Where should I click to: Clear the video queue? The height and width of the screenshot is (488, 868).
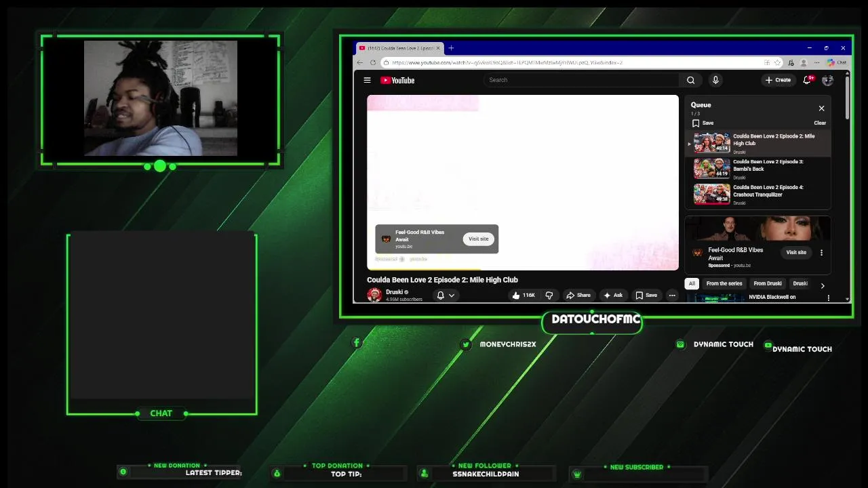[x=820, y=123]
